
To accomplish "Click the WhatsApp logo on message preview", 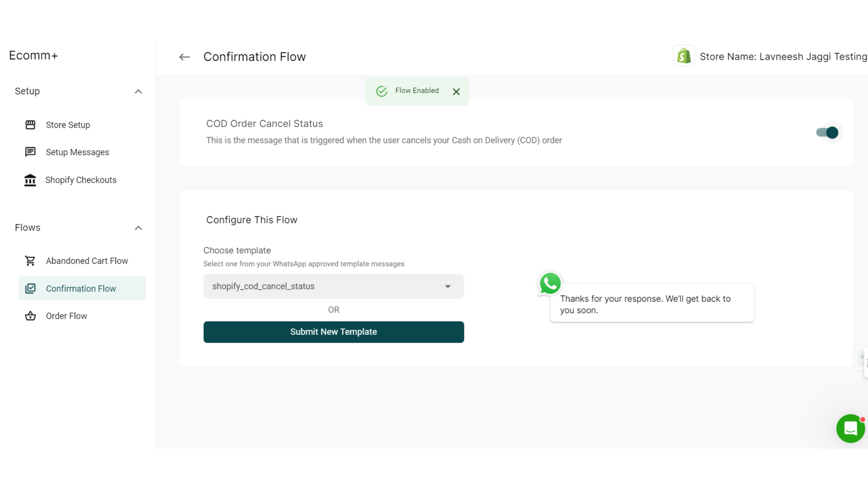I will [x=550, y=284].
